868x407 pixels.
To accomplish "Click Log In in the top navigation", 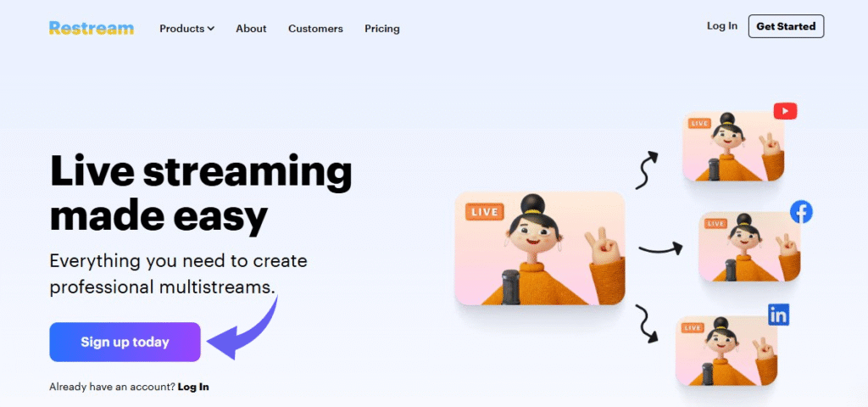I will point(722,26).
